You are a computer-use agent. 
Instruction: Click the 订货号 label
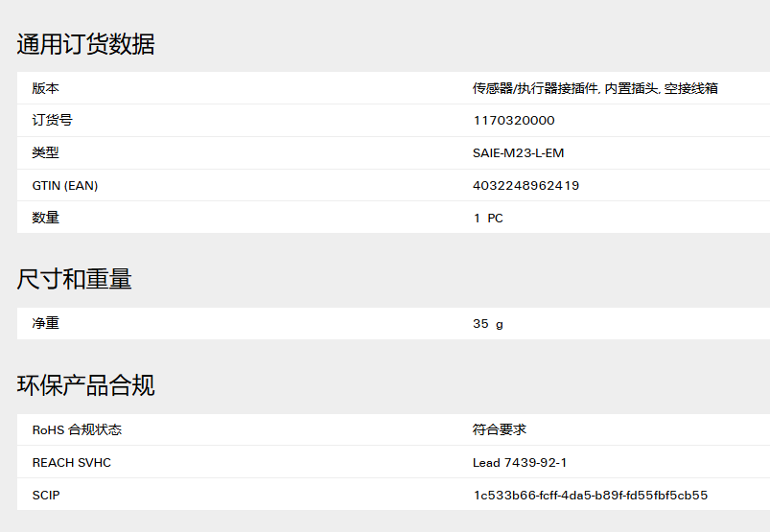click(x=53, y=120)
